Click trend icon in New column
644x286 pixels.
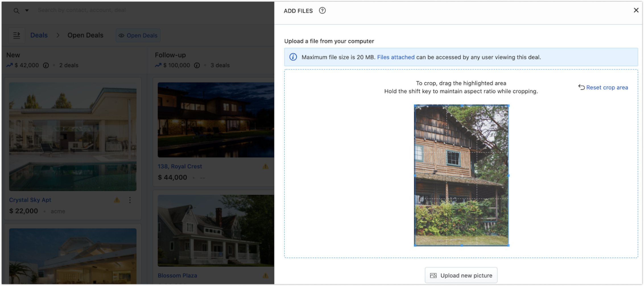point(9,65)
